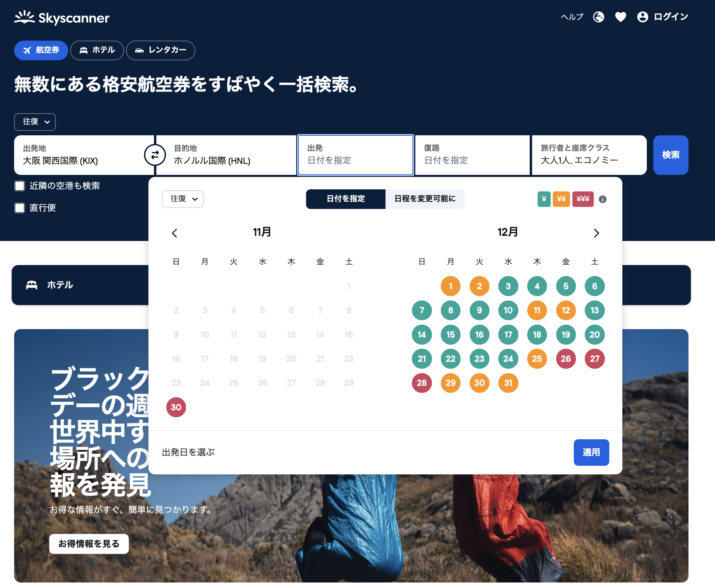Switch to the ホテル tab
The height and width of the screenshot is (588, 715).
click(x=97, y=50)
